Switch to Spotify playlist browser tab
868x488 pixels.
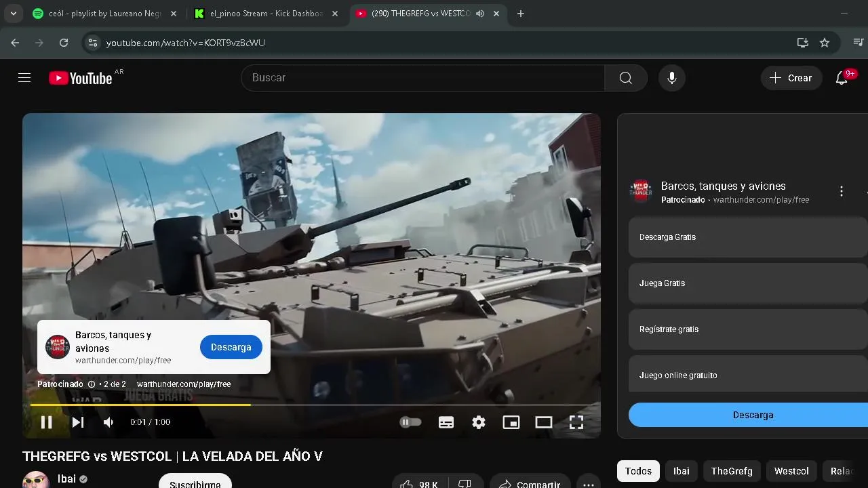pyautogui.click(x=105, y=14)
